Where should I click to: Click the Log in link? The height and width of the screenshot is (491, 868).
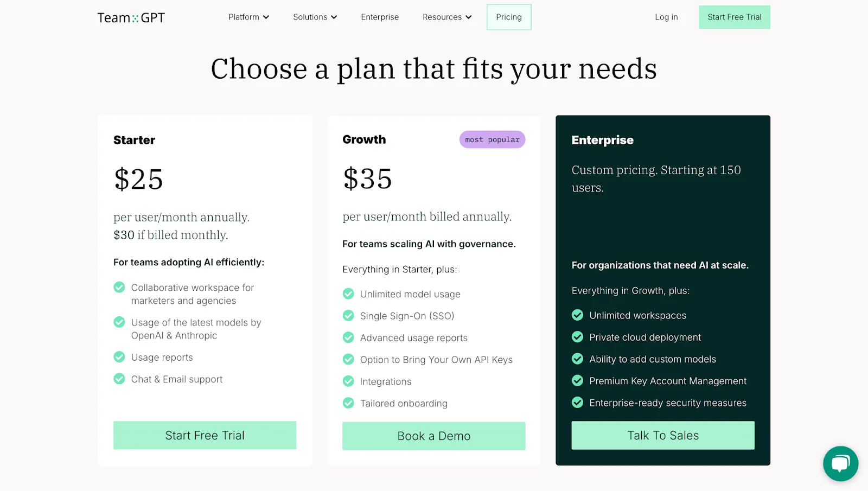[x=666, y=17]
